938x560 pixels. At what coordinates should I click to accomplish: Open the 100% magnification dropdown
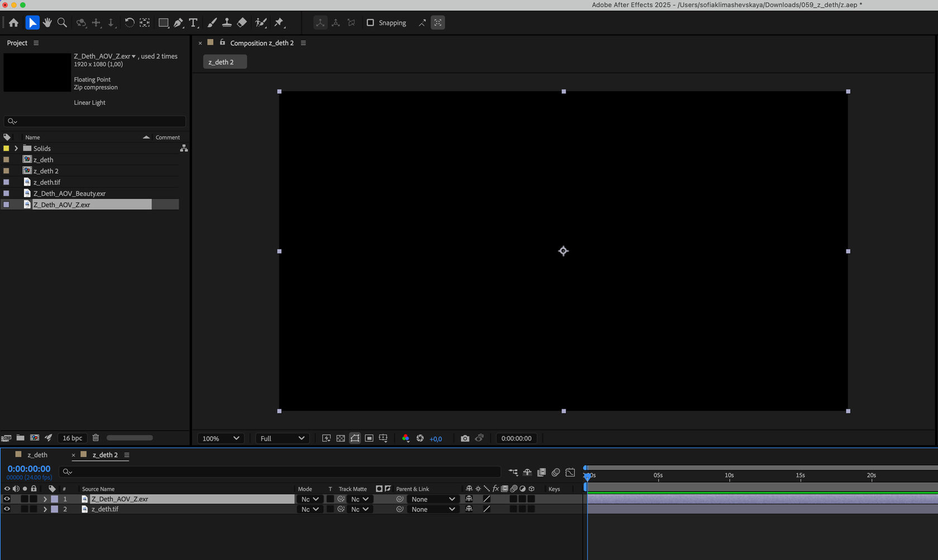[x=221, y=438]
